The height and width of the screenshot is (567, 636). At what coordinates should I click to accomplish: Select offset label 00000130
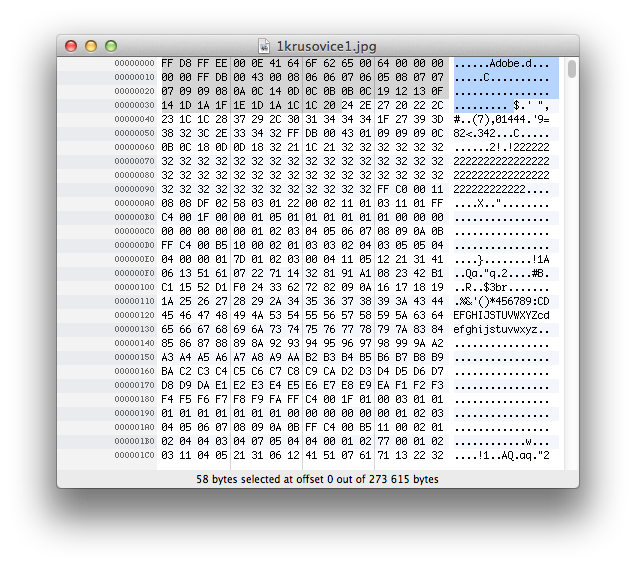(x=134, y=329)
